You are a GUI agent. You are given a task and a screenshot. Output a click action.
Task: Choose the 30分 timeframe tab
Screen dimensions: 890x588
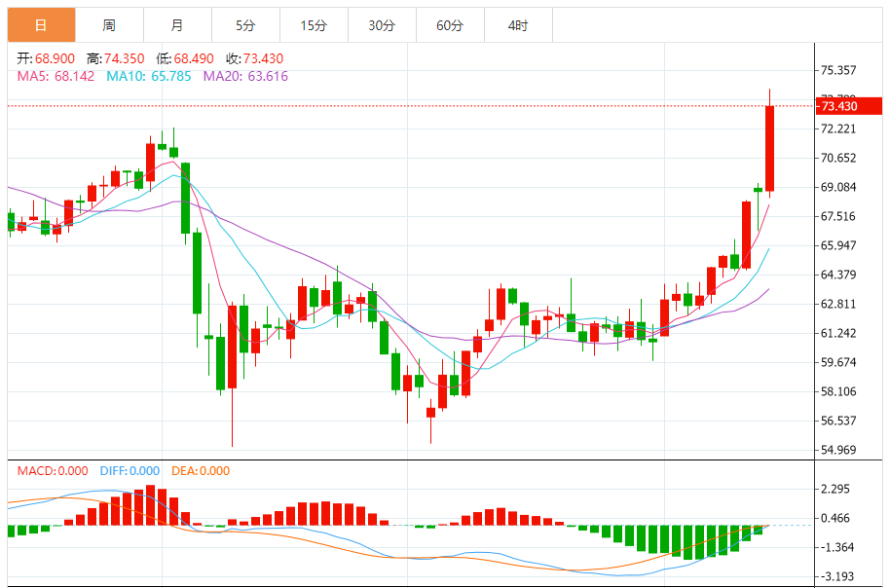[382, 25]
